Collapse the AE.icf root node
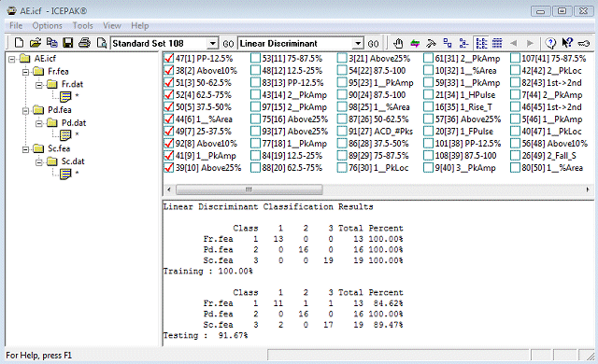 point(12,60)
